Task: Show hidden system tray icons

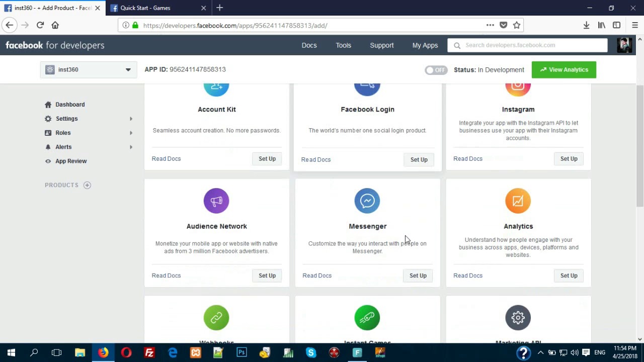Action: (540, 352)
